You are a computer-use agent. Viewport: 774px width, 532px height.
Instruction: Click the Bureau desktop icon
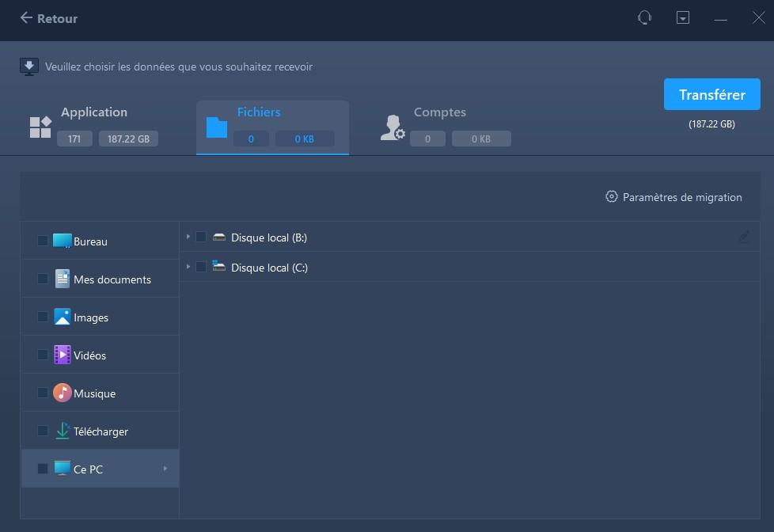63,241
